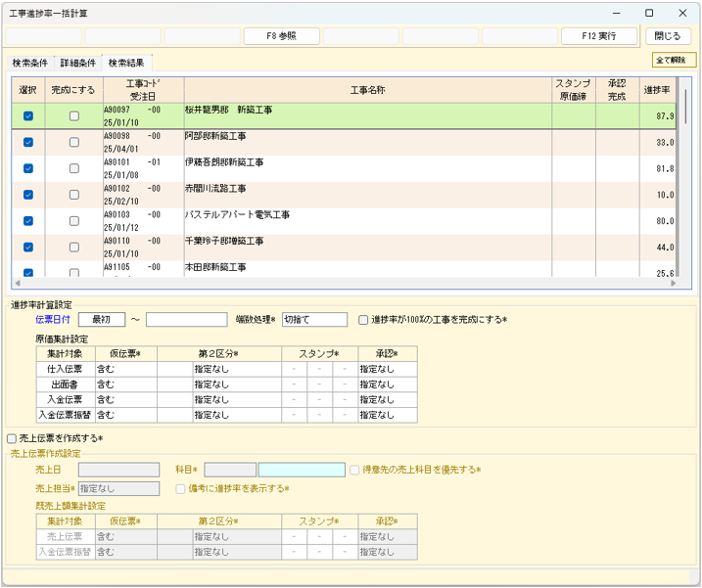Click the 全て解除 button
Screen dimensions: 702x588
[x=673, y=60]
